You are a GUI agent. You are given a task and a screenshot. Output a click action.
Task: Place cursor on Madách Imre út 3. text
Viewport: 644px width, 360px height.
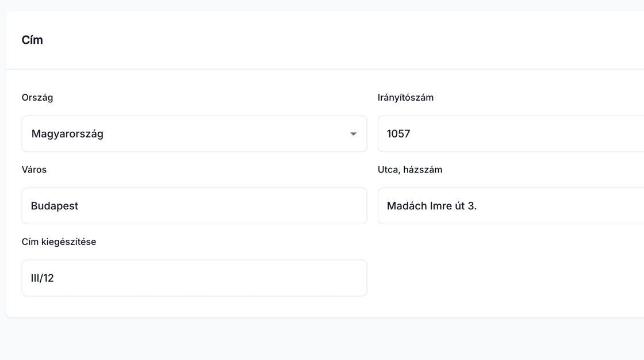click(x=431, y=206)
